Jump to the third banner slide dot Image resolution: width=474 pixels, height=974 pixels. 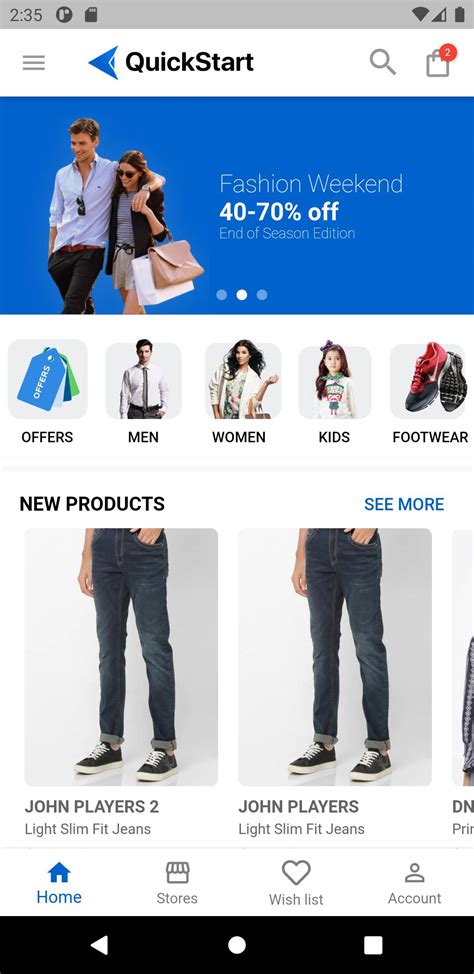(x=262, y=295)
